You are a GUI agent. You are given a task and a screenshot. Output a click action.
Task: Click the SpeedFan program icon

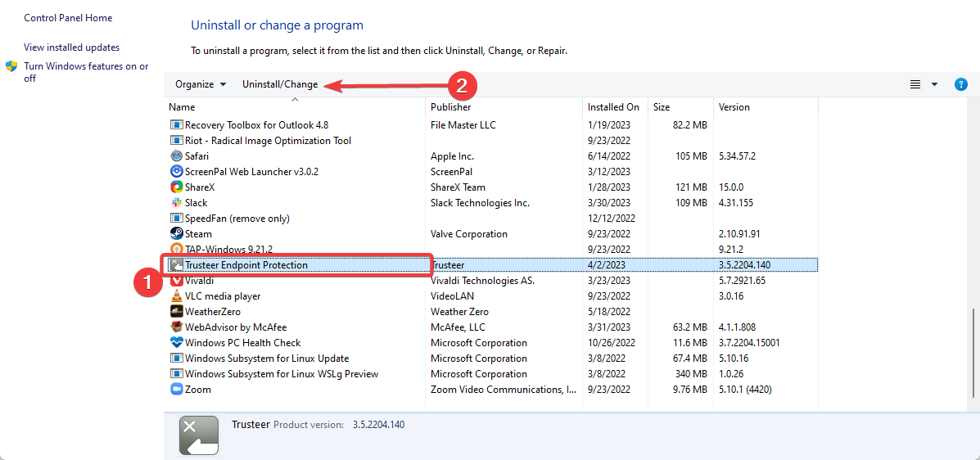pos(176,218)
